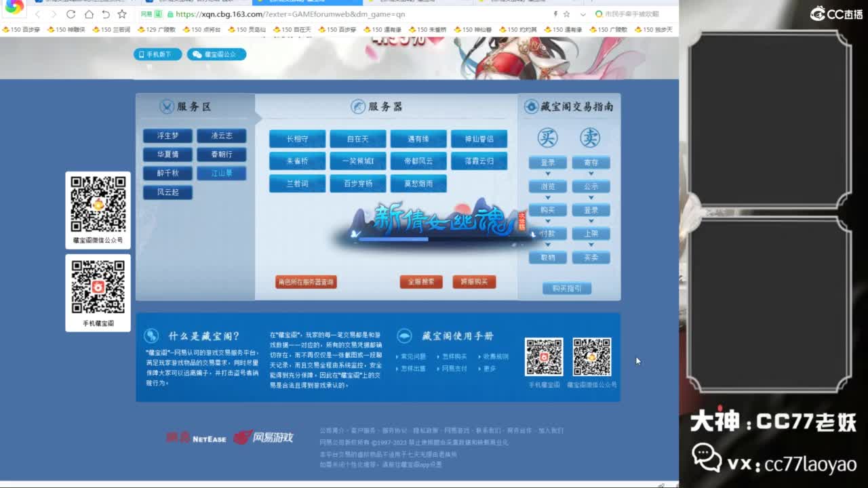Screen dimensions: 868x488
Task: Bookmark page with star left of address
Action: pyautogui.click(x=122, y=14)
